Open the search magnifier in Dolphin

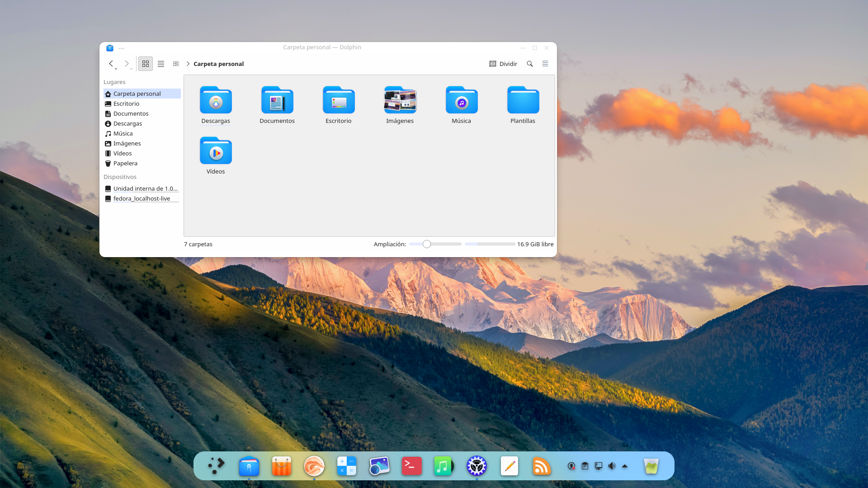(530, 64)
